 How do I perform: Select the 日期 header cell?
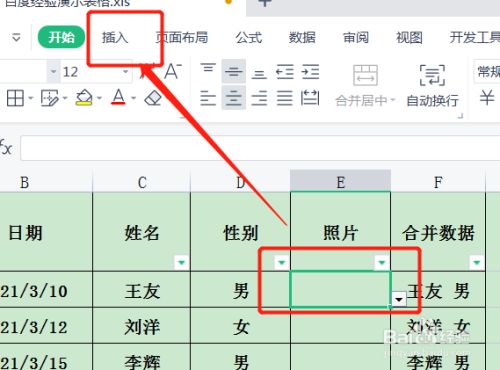pos(46,232)
